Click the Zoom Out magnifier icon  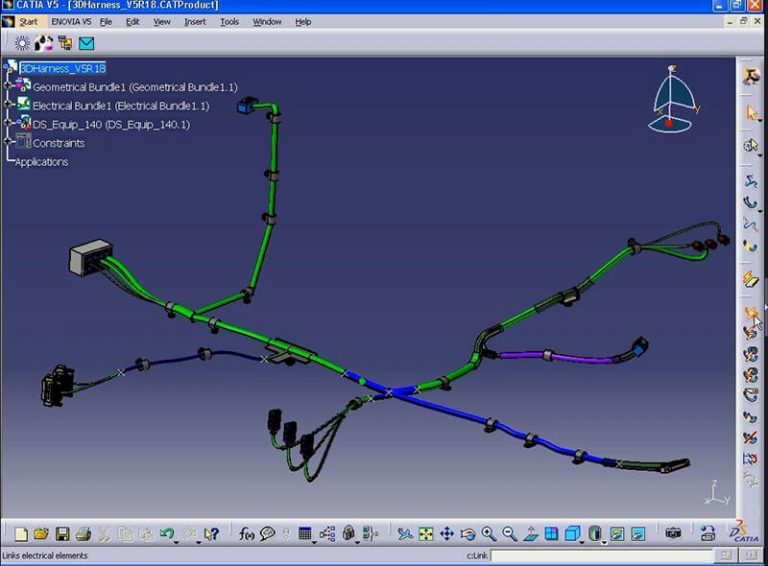pos(510,534)
